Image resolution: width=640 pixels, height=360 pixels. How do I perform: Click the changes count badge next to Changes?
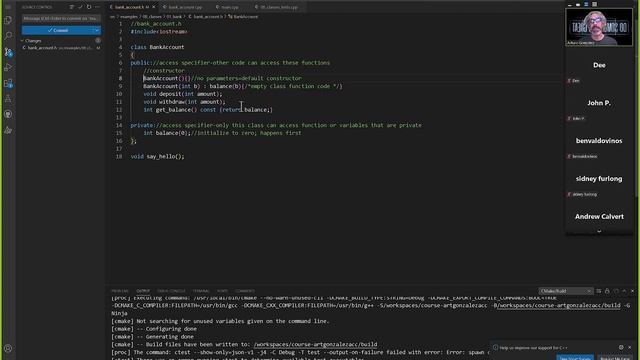pyautogui.click(x=98, y=40)
